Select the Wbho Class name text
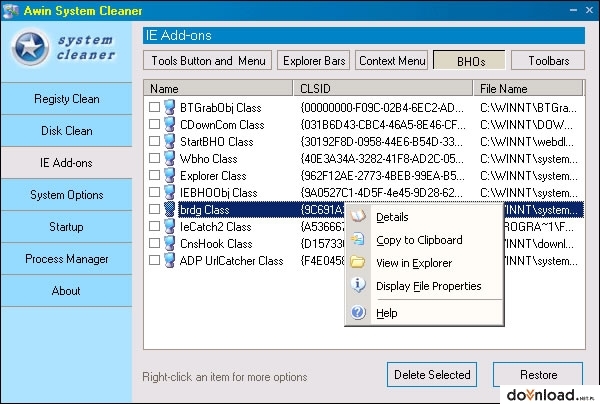 (x=209, y=159)
